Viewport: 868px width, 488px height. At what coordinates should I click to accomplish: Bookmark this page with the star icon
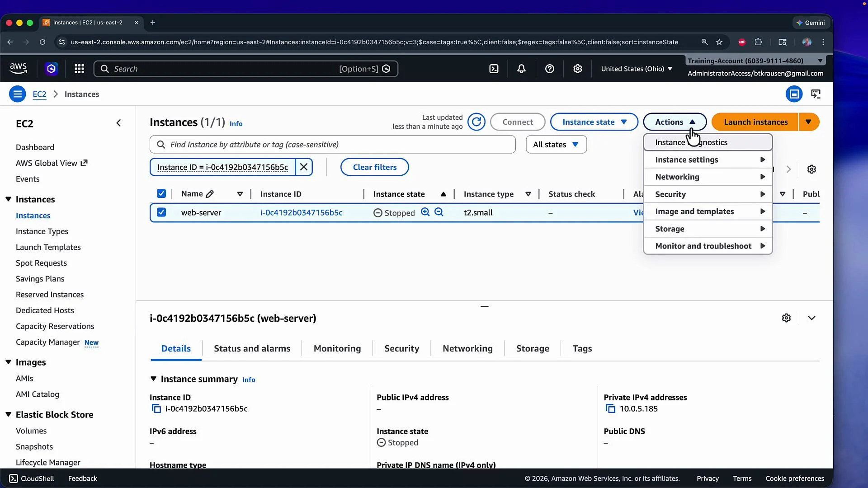(719, 42)
